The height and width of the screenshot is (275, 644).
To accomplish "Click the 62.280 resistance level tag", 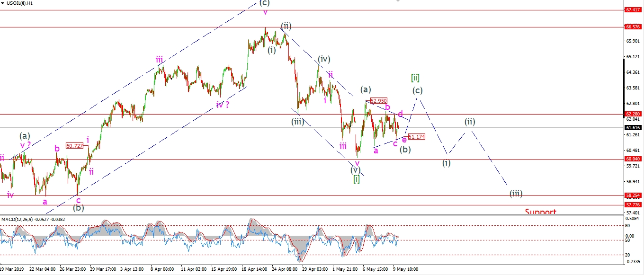I will [x=634, y=114].
